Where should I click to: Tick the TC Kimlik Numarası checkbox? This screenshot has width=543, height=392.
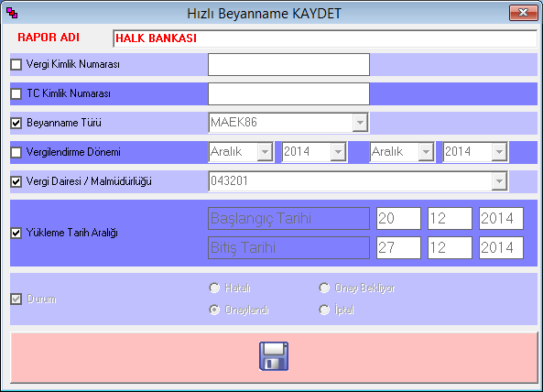(x=16, y=93)
